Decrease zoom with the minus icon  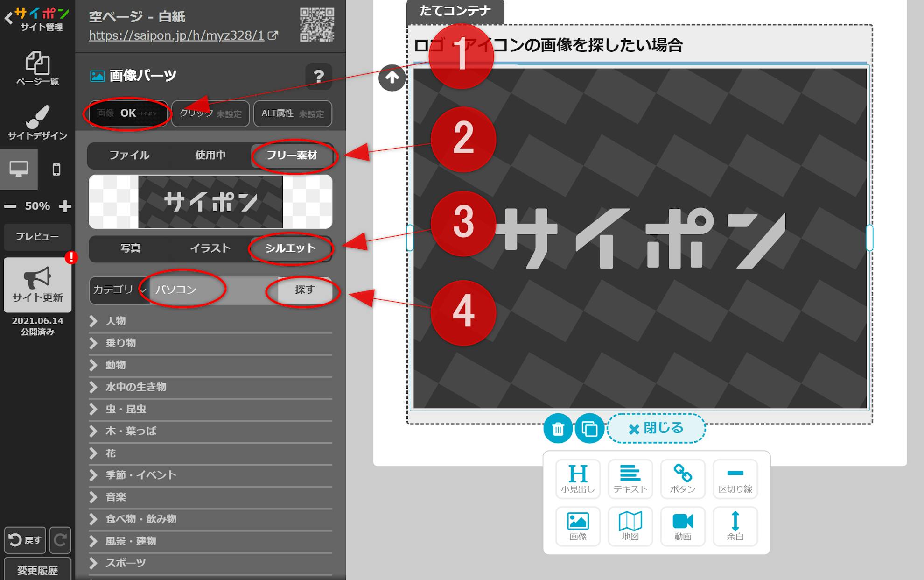pyautogui.click(x=10, y=206)
